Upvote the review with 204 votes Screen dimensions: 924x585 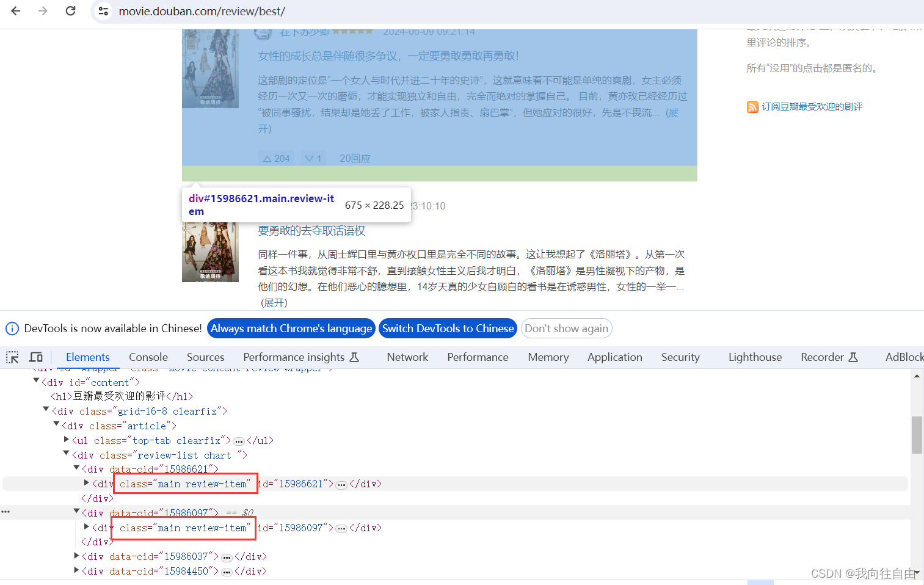276,159
